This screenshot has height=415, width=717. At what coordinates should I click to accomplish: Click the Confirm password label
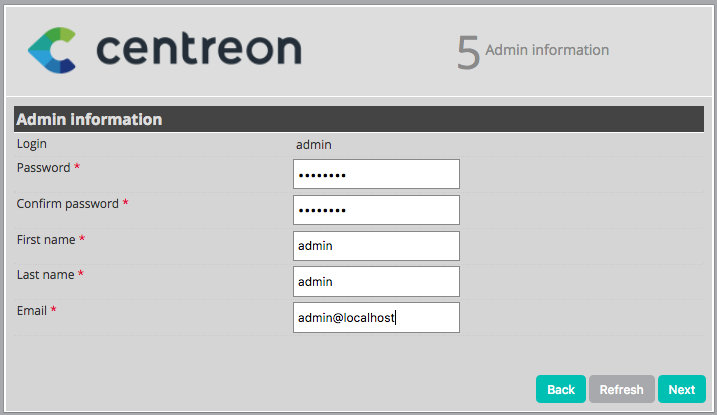click(x=67, y=204)
